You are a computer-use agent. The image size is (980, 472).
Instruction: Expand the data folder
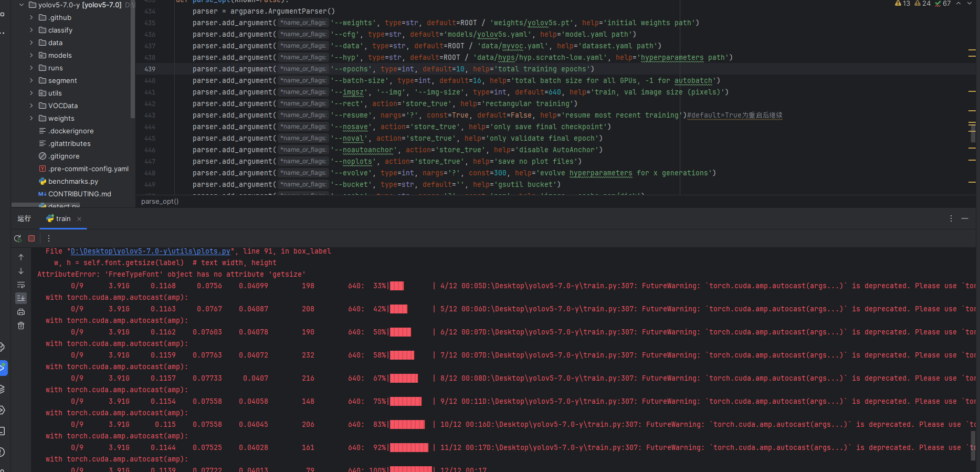pos(31,43)
